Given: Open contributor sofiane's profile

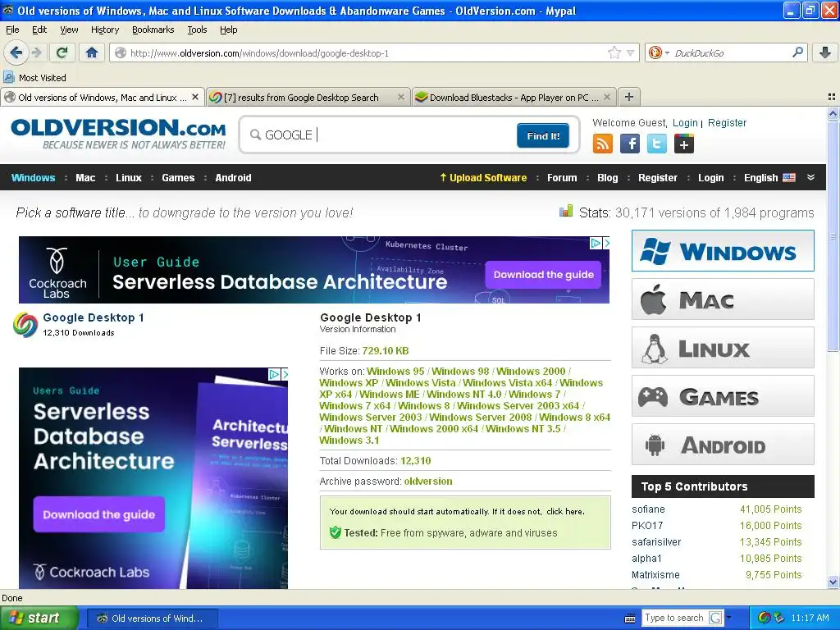Looking at the screenshot, I should (648, 509).
